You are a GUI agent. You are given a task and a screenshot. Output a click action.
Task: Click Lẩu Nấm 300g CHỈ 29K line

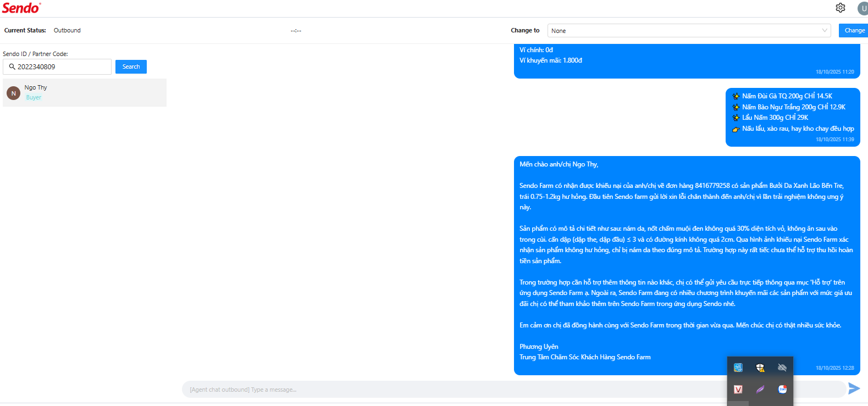click(770, 118)
